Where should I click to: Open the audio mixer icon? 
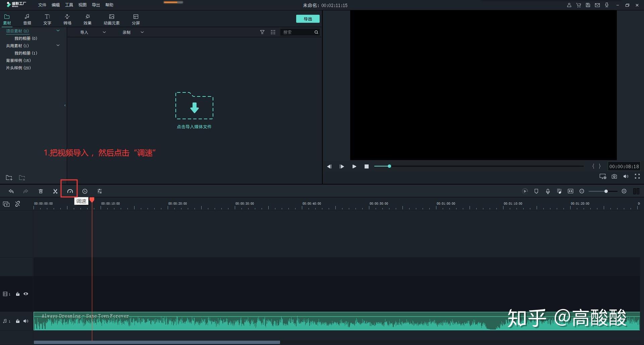(x=559, y=191)
